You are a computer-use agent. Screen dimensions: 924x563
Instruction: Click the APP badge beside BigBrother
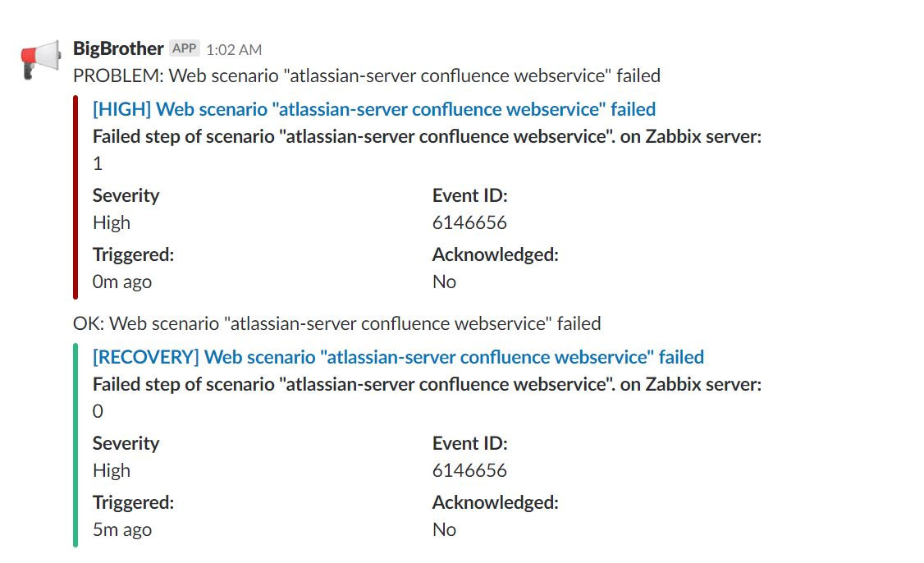(x=184, y=48)
